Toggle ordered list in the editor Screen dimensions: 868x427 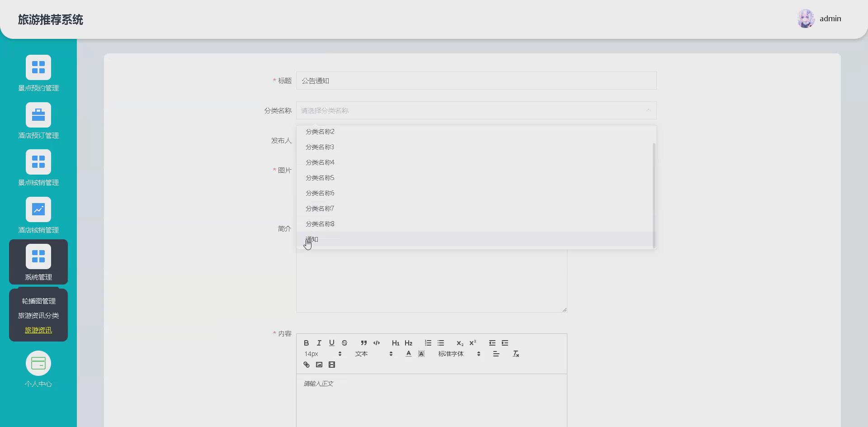(x=428, y=343)
